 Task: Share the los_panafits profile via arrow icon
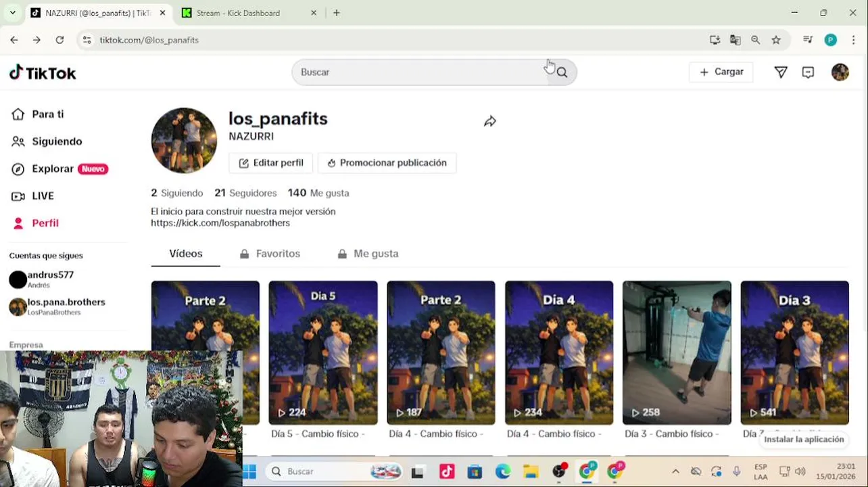[x=490, y=121]
